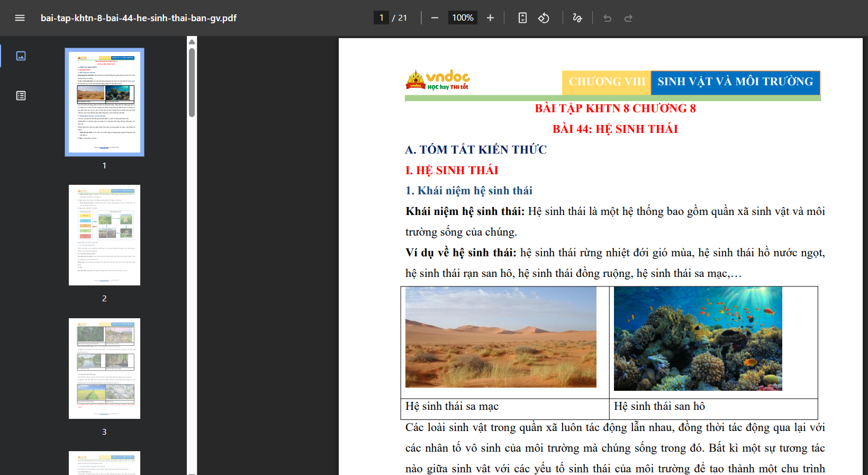Open page 1 thumbnail

(104, 102)
